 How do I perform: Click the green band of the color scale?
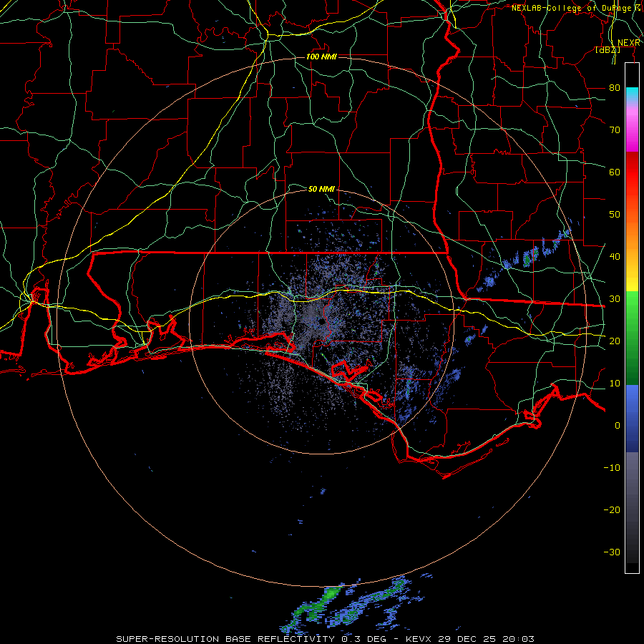click(632, 338)
